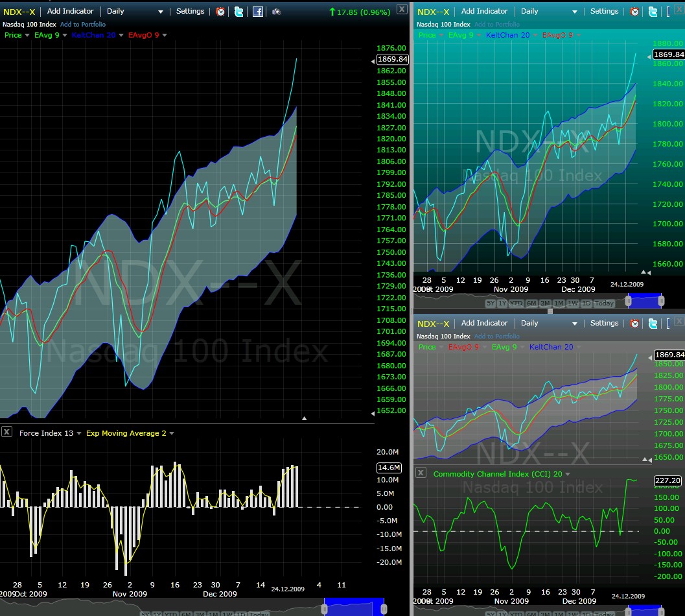Click the blue date range slider below top-right chart
Viewport: 685px width, 616px height.
(645, 300)
